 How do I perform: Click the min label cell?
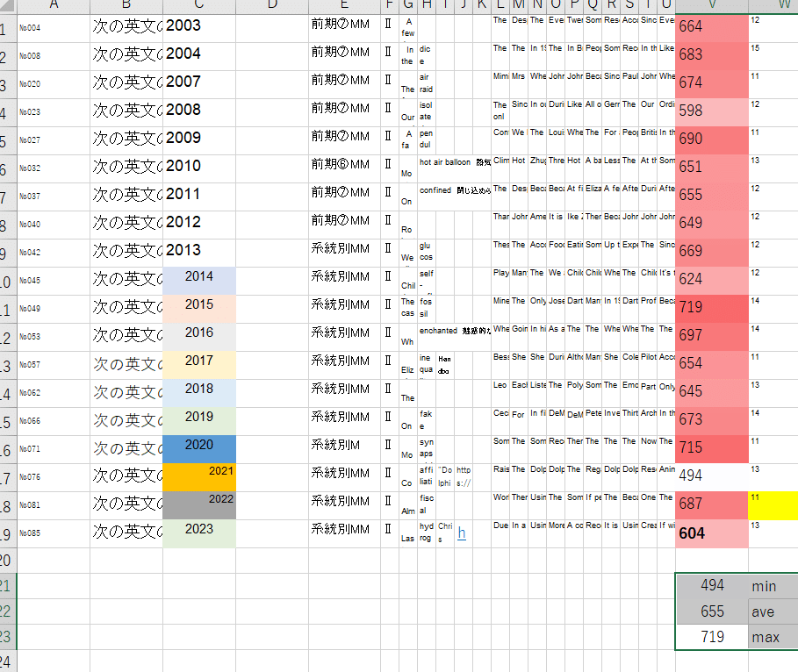pos(773,586)
